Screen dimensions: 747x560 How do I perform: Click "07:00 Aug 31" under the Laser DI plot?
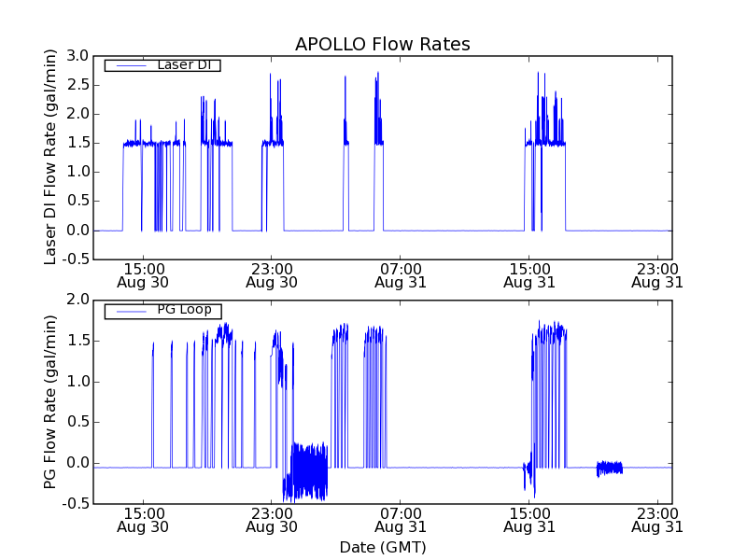[x=401, y=275]
